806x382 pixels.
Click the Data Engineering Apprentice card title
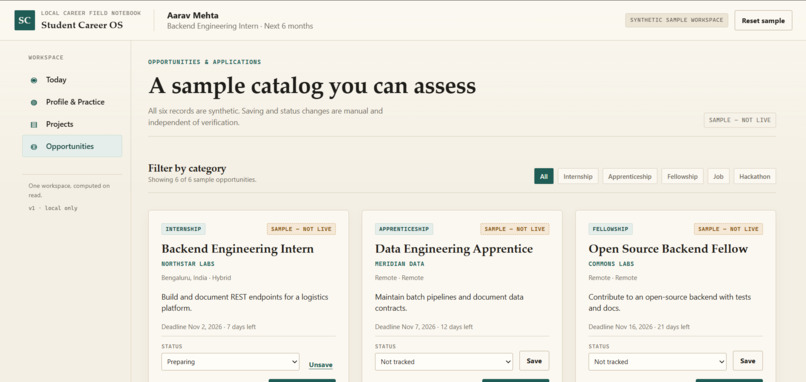pos(454,249)
